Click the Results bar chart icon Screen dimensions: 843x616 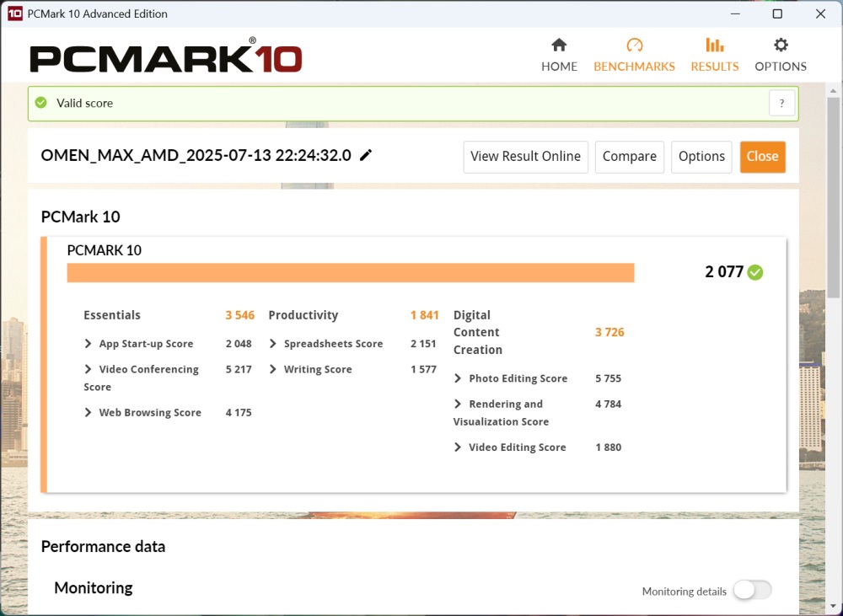(x=715, y=46)
